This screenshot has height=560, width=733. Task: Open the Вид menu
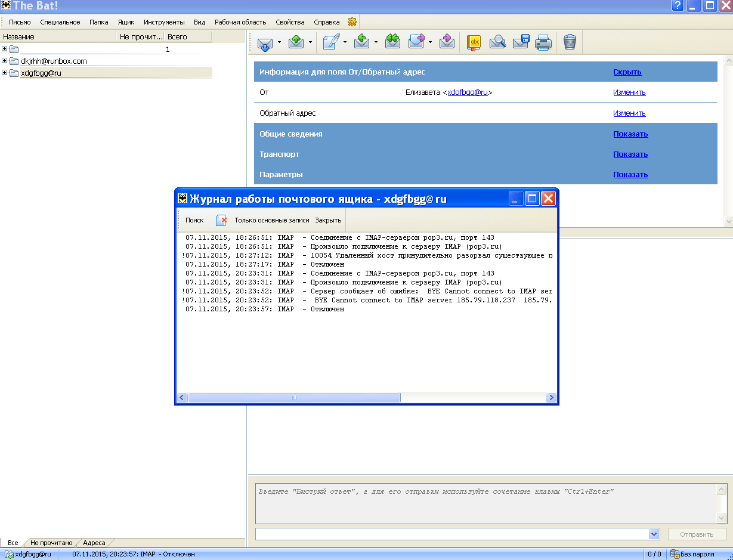[200, 22]
